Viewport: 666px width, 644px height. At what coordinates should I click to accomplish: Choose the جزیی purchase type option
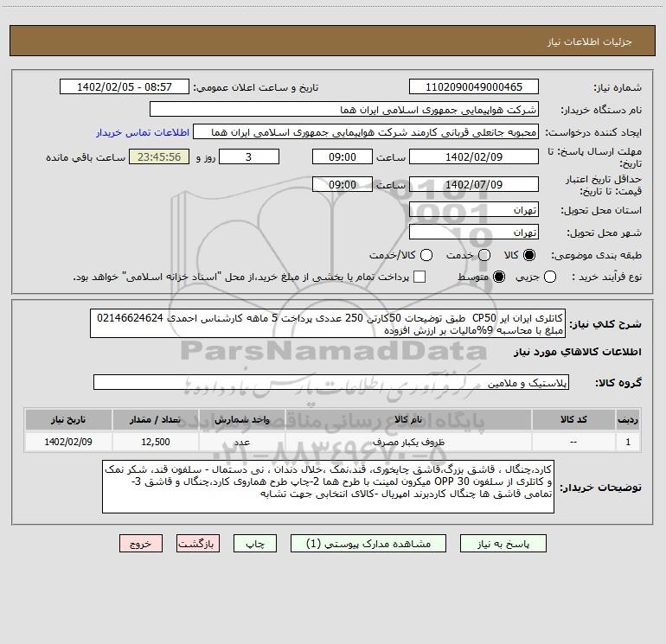(x=549, y=277)
